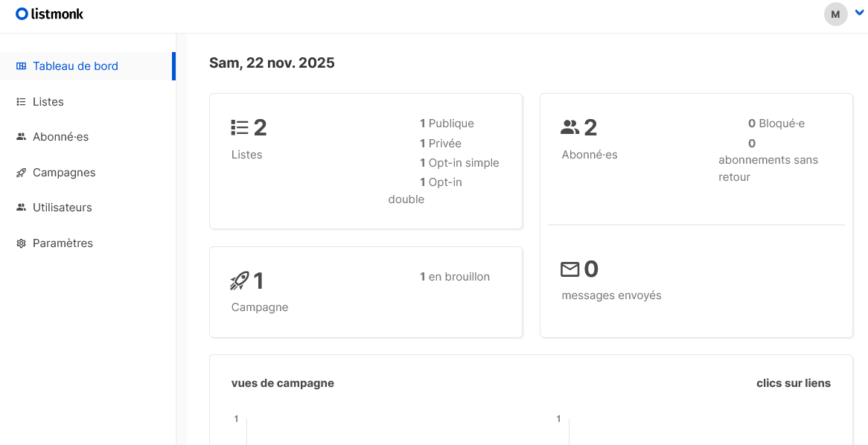Expand the user profile dropdown arrow
The width and height of the screenshot is (868, 445).
[x=859, y=13]
